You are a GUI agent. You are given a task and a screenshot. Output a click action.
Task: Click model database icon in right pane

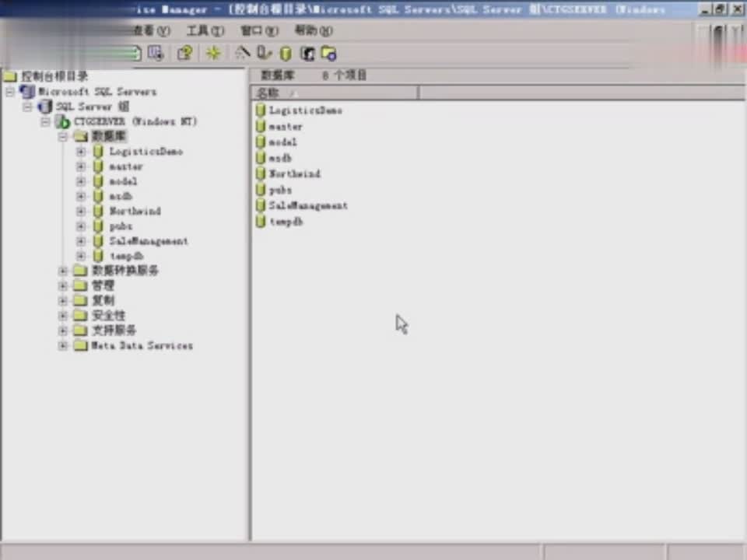(260, 142)
